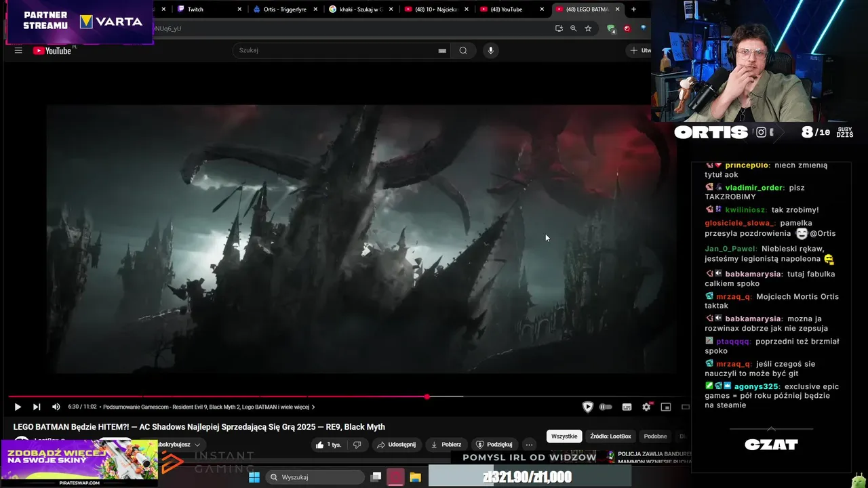Screen dimensions: 868x488
Task: Select the Podobne filter chip
Action: pos(655,436)
